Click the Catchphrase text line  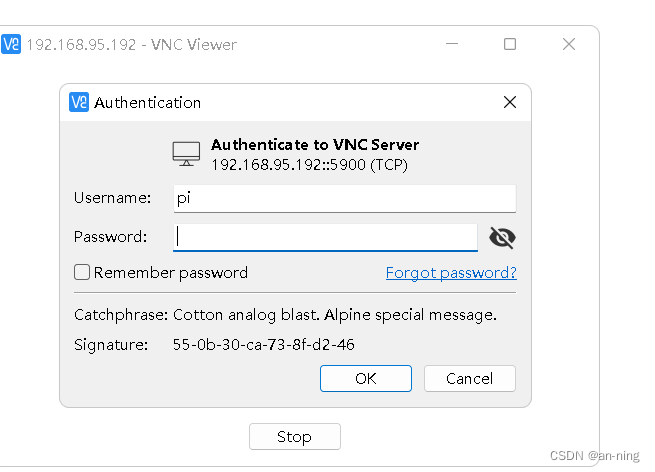(285, 314)
